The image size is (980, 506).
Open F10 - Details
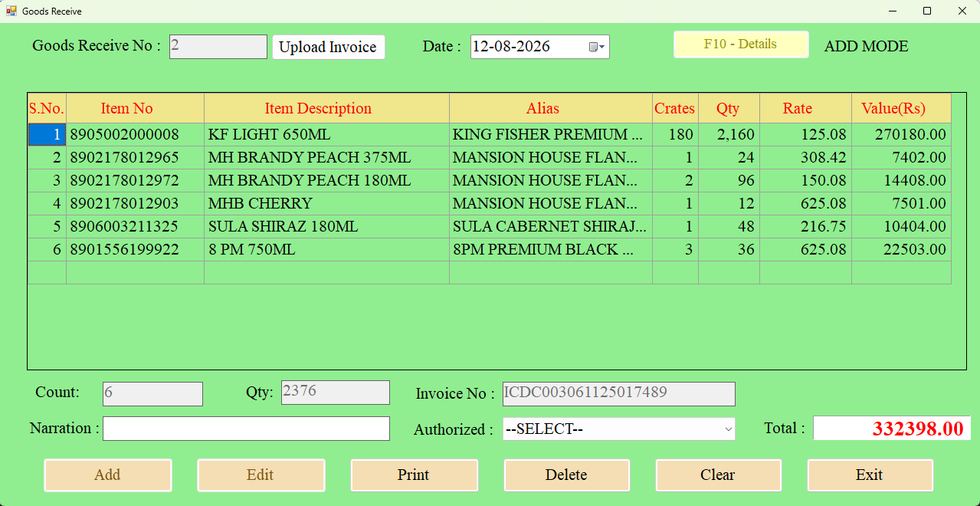[x=741, y=44]
